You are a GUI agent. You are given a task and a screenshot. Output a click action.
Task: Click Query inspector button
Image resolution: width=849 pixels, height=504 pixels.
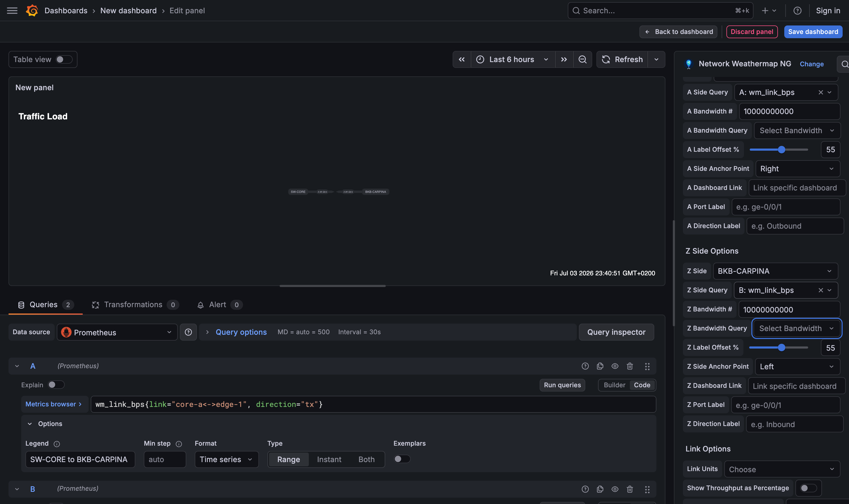point(616,332)
